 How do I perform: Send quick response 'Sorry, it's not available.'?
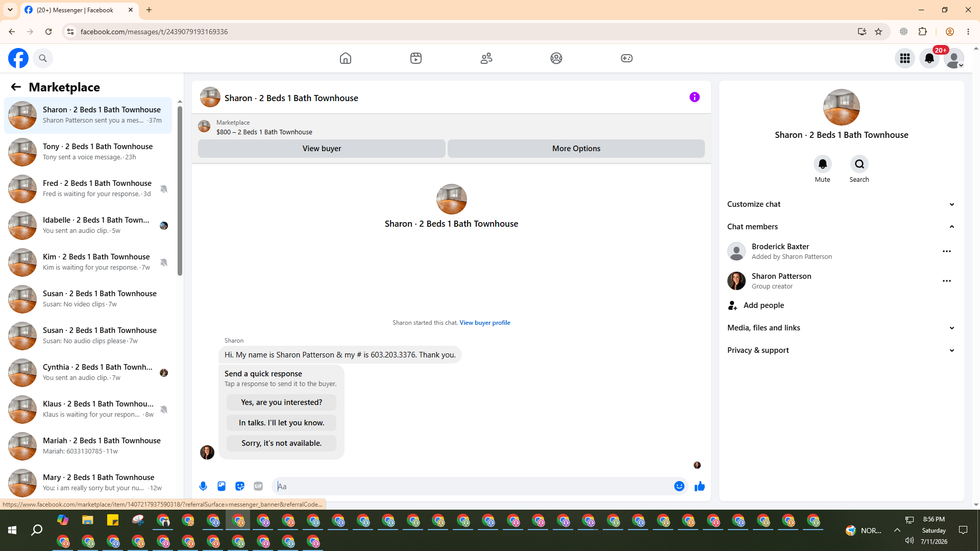coord(282,443)
